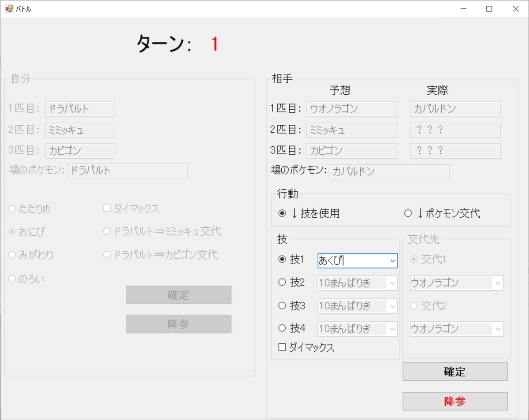Click the 実際 column header
The width and height of the screenshot is (529, 420).
(437, 90)
